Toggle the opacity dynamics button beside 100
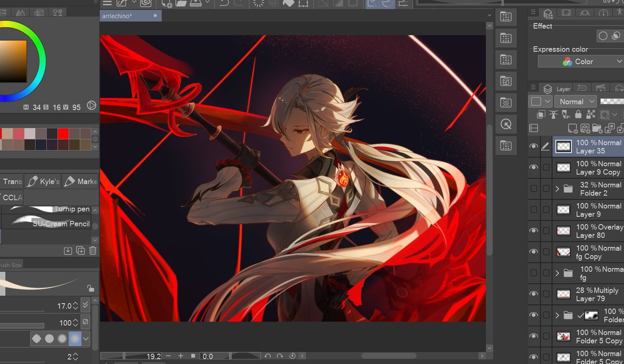624x364 pixels. click(x=85, y=323)
